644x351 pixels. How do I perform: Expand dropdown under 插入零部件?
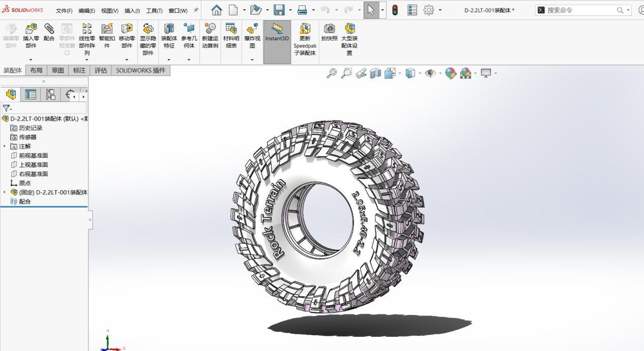pos(31,60)
